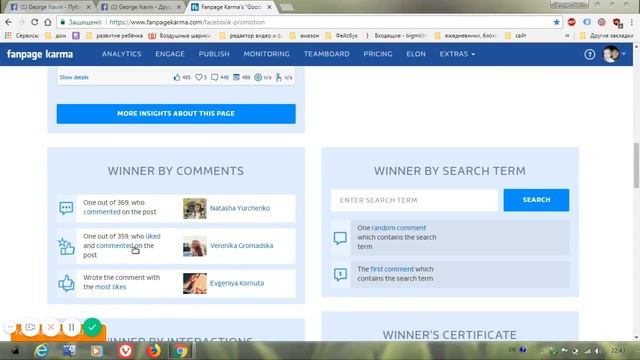Screen dimensions: 640x360
Task: Go to browser home page icon
Action: [48, 22]
